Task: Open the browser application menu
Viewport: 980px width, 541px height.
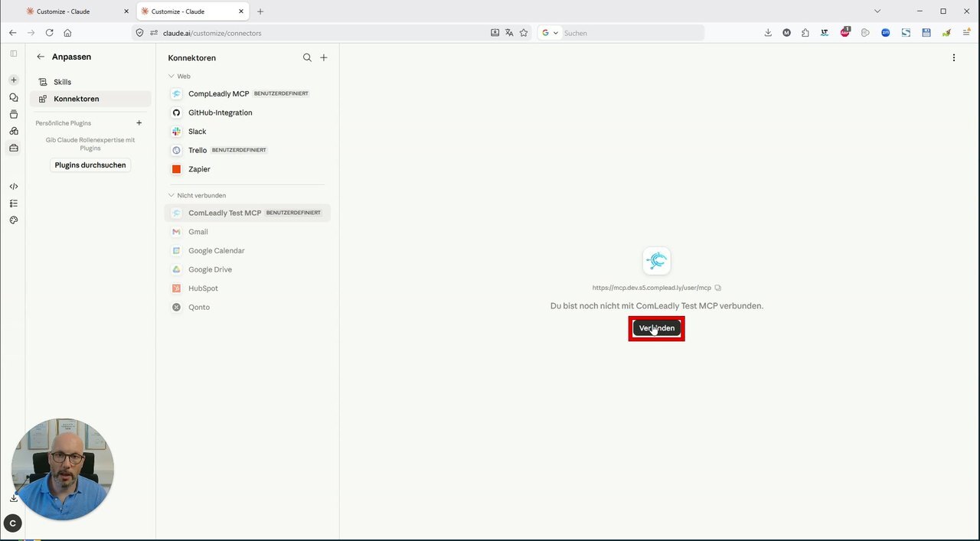Action: pos(966,33)
